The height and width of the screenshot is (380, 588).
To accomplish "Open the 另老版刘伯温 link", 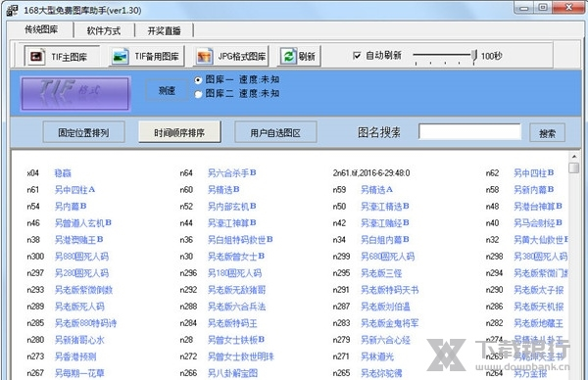I will pyautogui.click(x=385, y=307).
